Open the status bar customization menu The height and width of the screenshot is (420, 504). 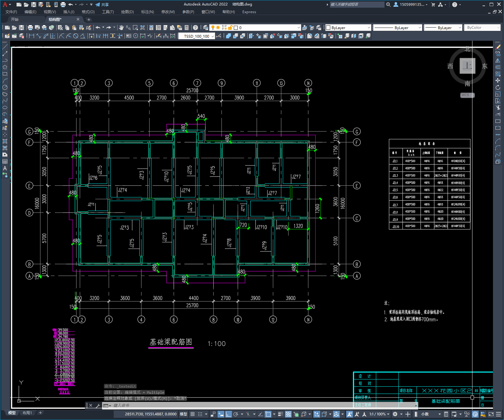click(x=498, y=414)
